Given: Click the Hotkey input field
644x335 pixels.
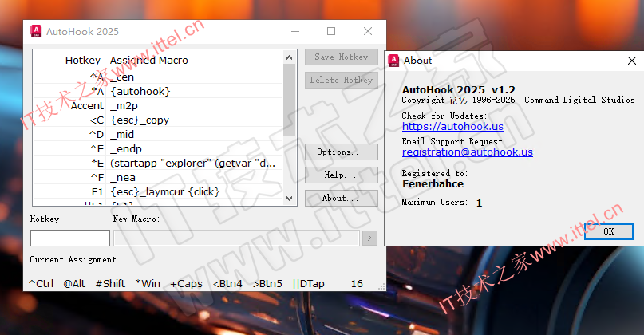Looking at the screenshot, I should tap(70, 238).
